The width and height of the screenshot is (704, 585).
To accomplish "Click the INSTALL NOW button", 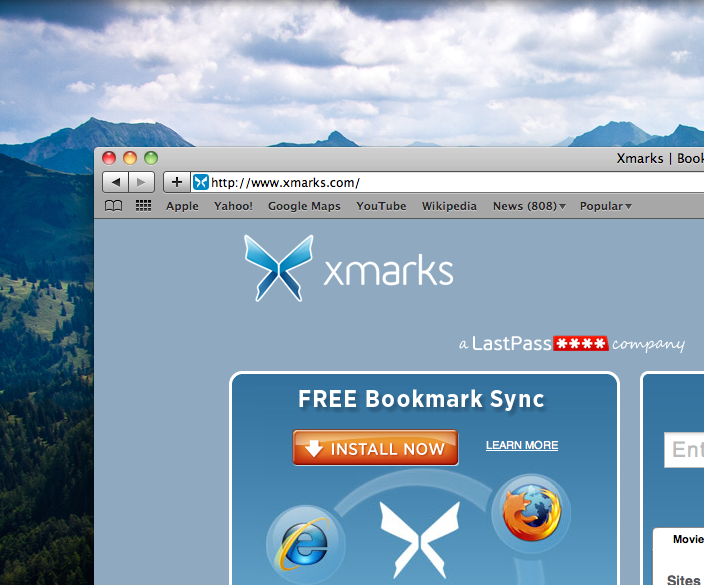I will 375,448.
